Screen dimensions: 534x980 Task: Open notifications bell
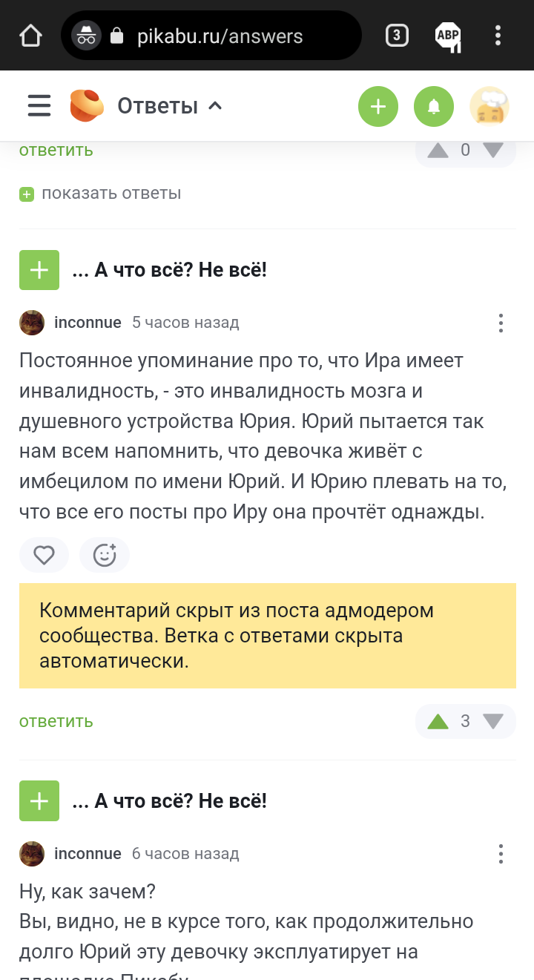tap(434, 107)
